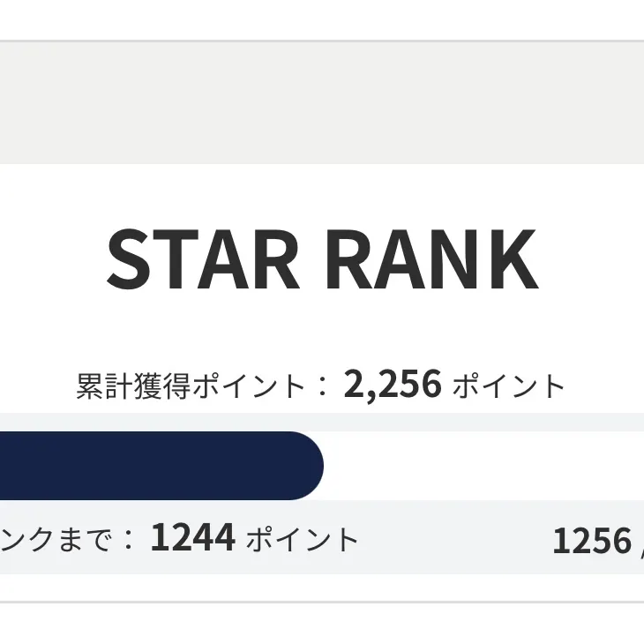Click the colon after 累計獲得ポイント
The image size is (644, 644).
click(322, 386)
